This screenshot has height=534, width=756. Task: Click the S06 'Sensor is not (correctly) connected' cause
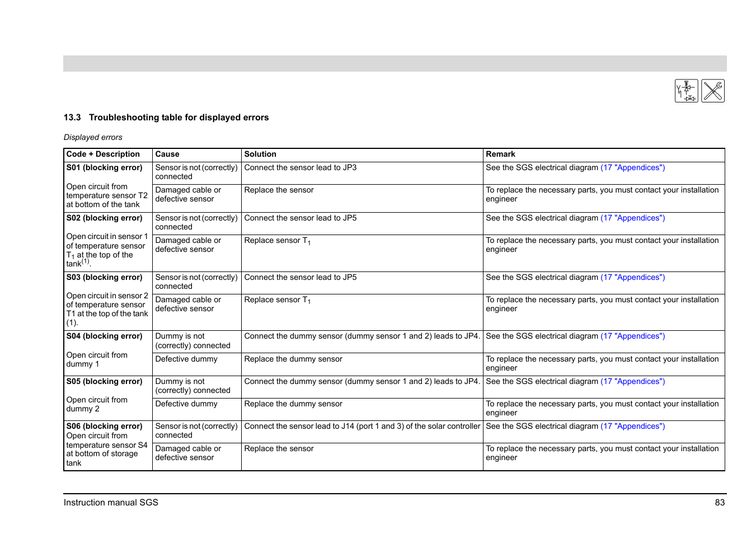click(196, 430)
